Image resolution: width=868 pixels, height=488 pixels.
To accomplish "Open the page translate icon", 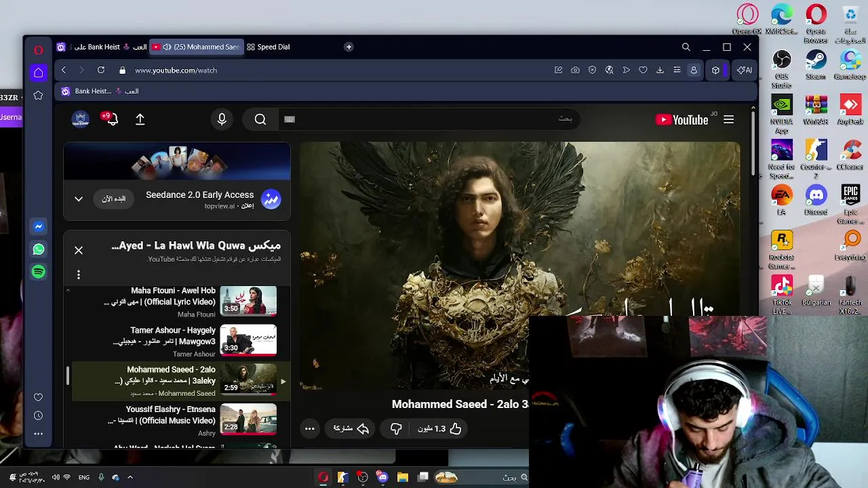I will pos(610,70).
